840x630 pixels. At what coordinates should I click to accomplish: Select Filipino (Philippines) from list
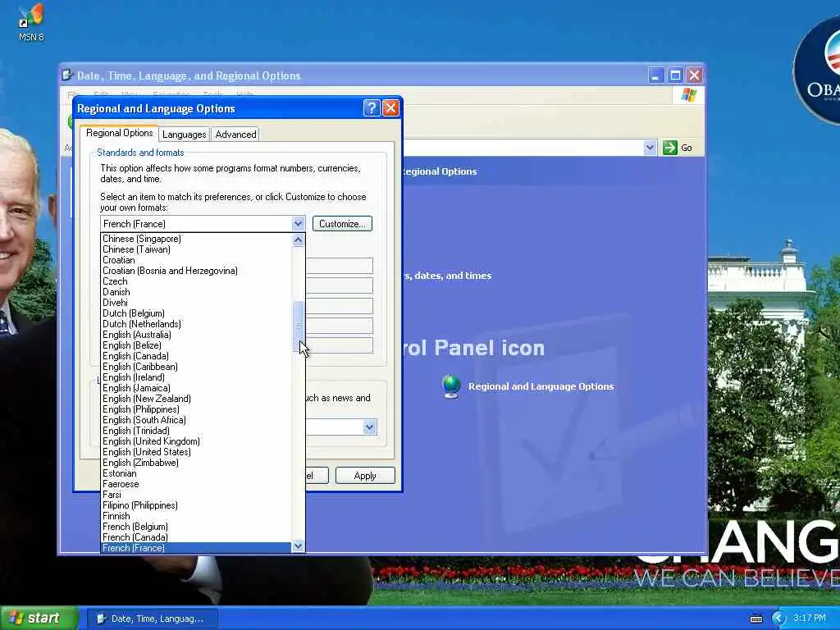click(x=196, y=505)
